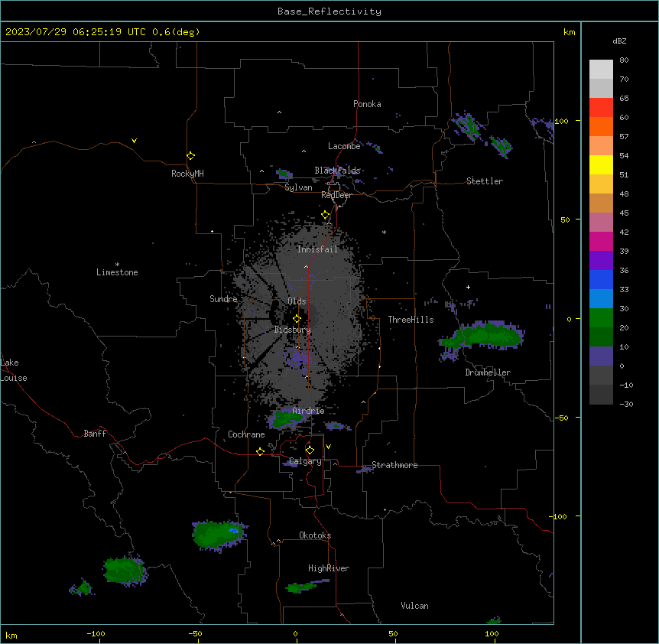Click the Blackfalds city label
Image resolution: width=659 pixels, height=644 pixels.
click(x=337, y=171)
